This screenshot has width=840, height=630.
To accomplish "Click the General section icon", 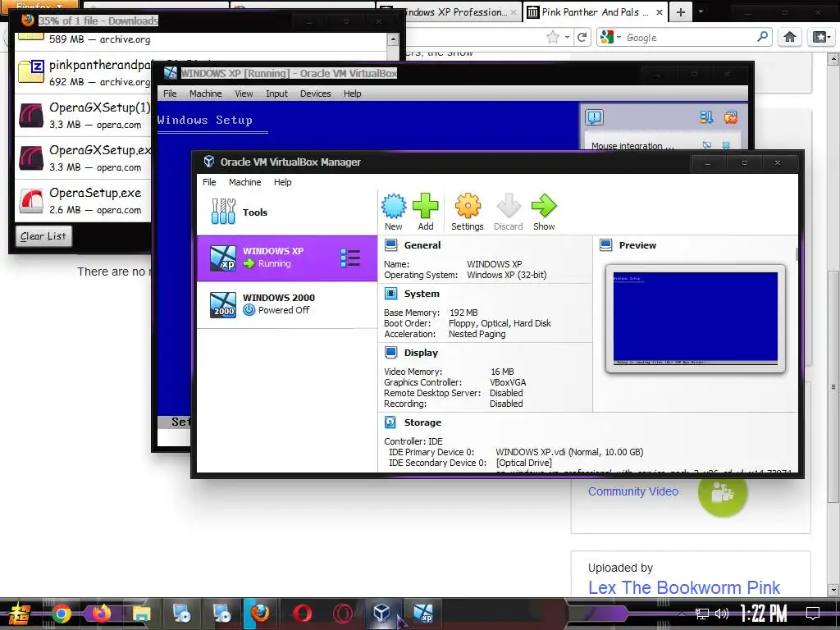I will 391,245.
